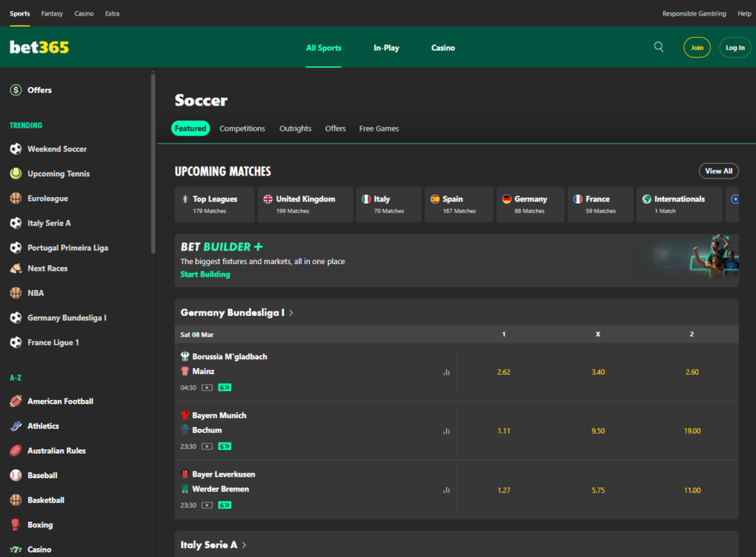Click the American Football icon in A-Z list
Image resolution: width=756 pixels, height=557 pixels.
click(x=16, y=401)
